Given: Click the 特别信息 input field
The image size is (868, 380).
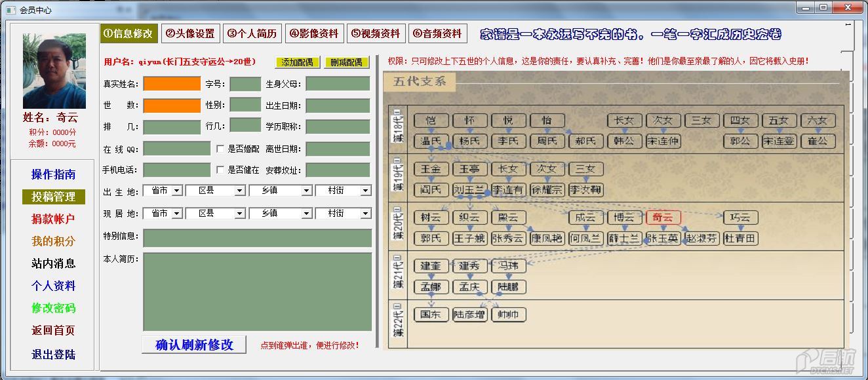Looking at the screenshot, I should click(257, 238).
